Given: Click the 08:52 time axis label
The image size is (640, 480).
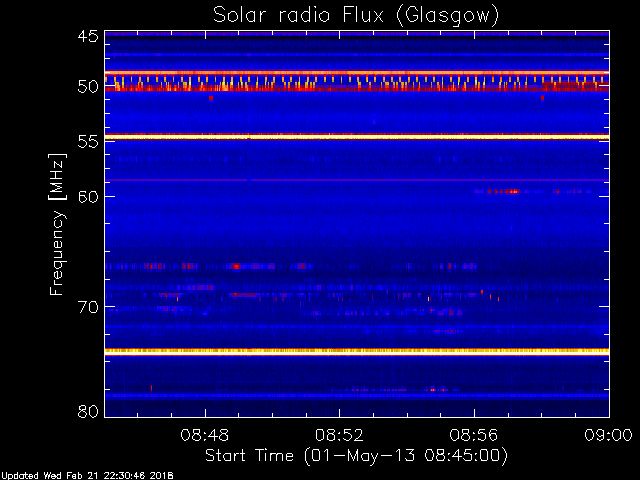Looking at the screenshot, I should (339, 436).
